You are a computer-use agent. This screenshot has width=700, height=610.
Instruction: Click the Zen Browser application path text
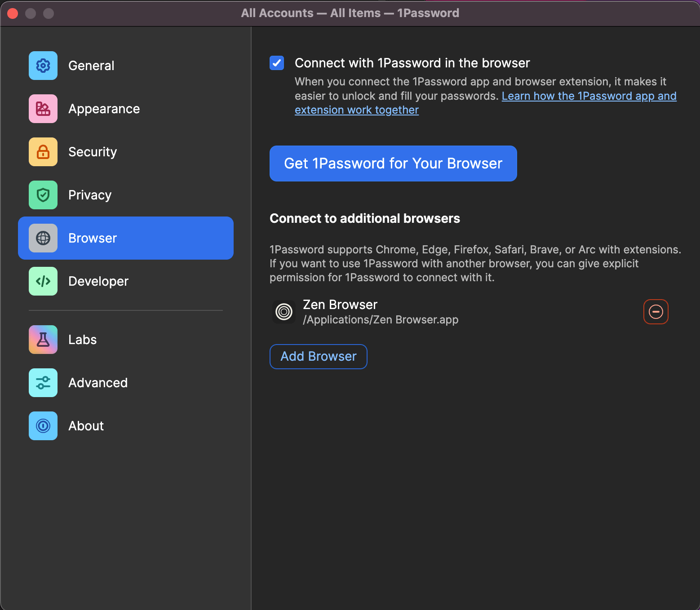point(381,320)
